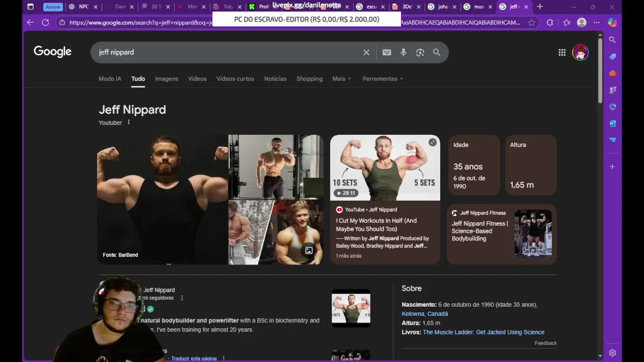Click the page vertical scrollbar thumb
The image size is (644, 362).
600,70
